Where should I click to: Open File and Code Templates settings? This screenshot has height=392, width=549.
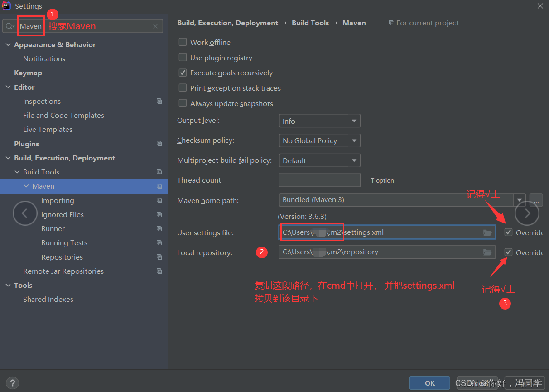point(63,115)
